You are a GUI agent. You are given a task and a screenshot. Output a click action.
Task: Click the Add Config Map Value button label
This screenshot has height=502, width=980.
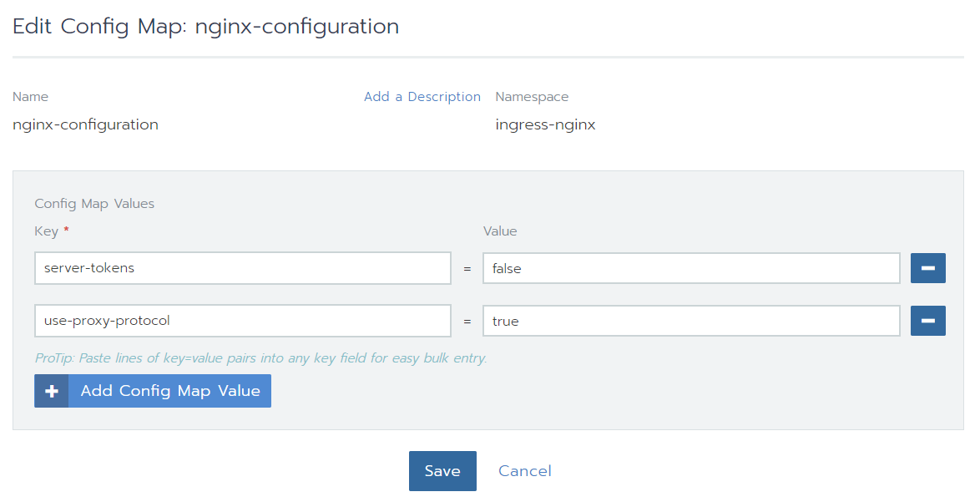(170, 391)
